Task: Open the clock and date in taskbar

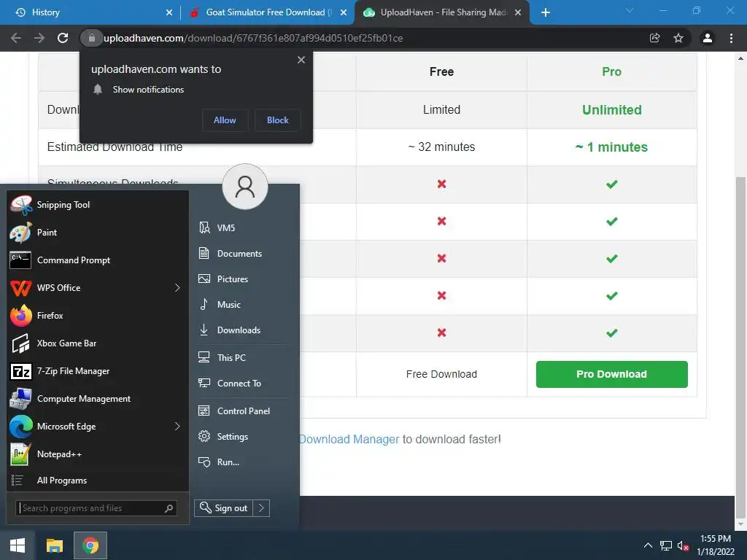Action: coord(716,545)
